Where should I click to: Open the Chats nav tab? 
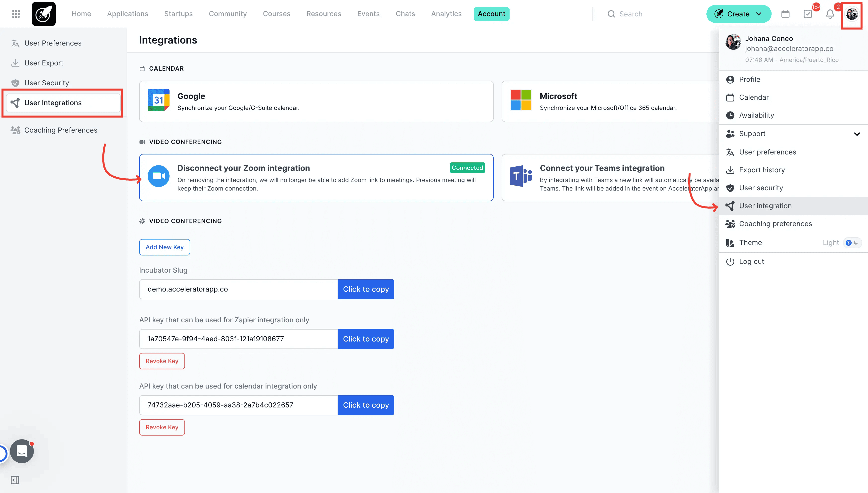point(405,14)
